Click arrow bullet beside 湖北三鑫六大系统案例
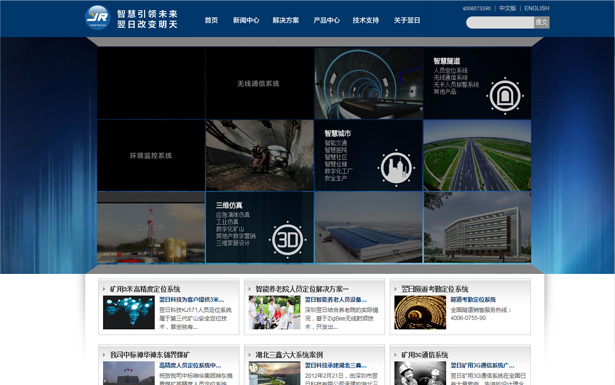This screenshot has height=385, width=615. 250,355
